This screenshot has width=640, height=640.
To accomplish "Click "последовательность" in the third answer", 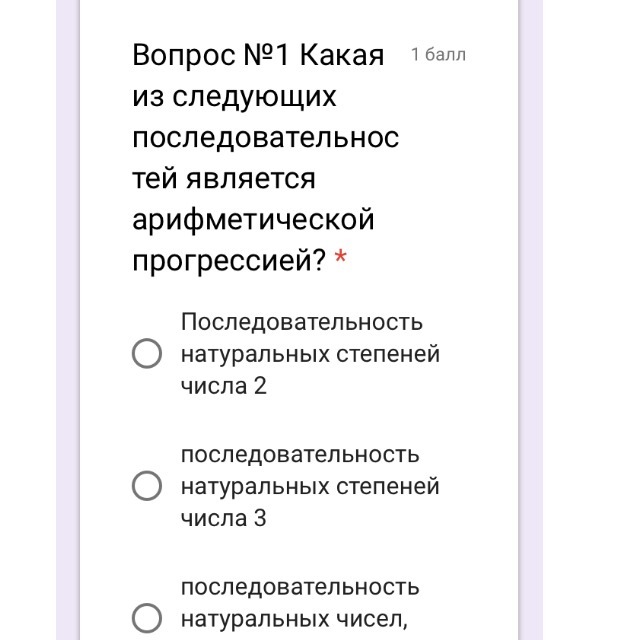I will click(300, 586).
